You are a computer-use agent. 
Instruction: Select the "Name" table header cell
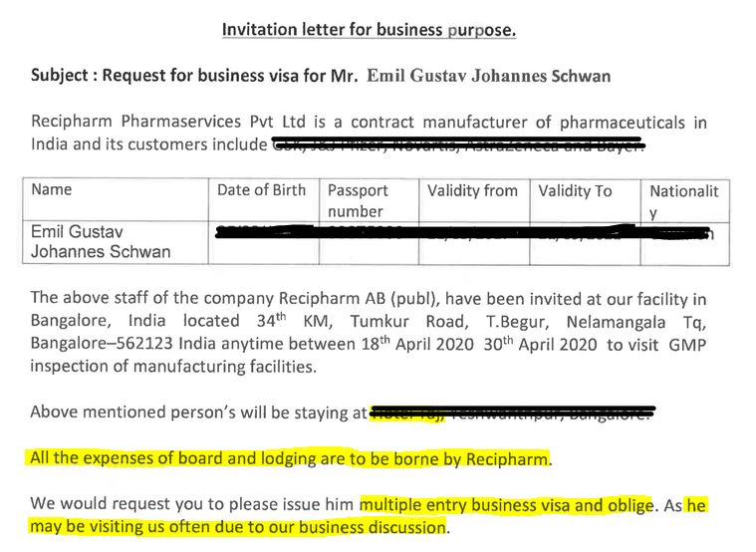tap(52, 190)
